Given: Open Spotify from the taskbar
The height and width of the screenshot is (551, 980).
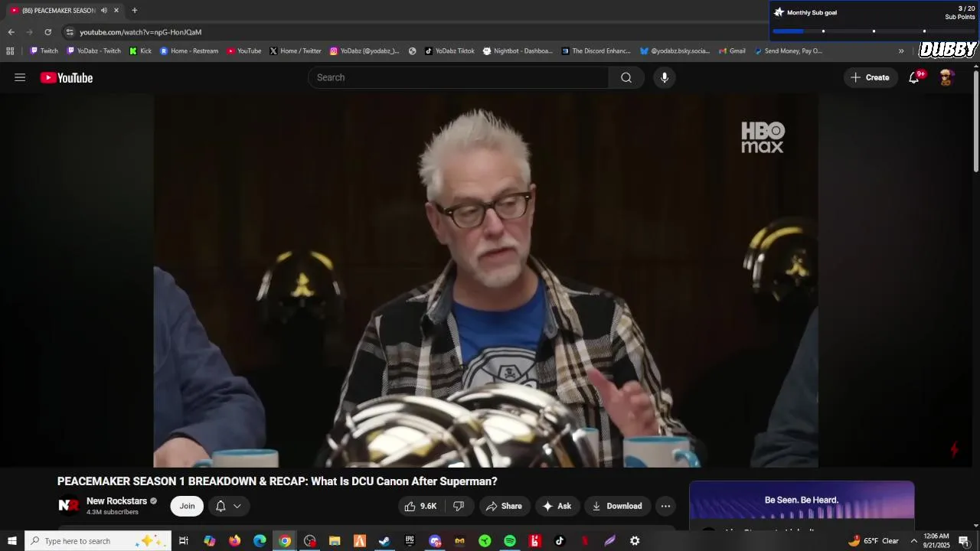Looking at the screenshot, I should pyautogui.click(x=510, y=541).
